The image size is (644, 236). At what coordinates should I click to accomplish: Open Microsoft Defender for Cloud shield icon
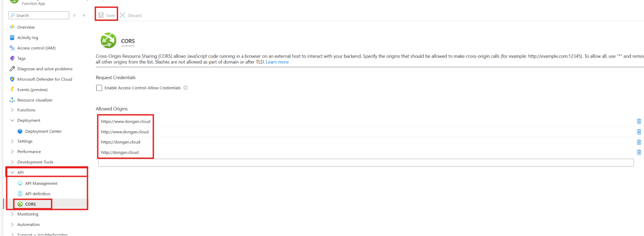[12, 79]
